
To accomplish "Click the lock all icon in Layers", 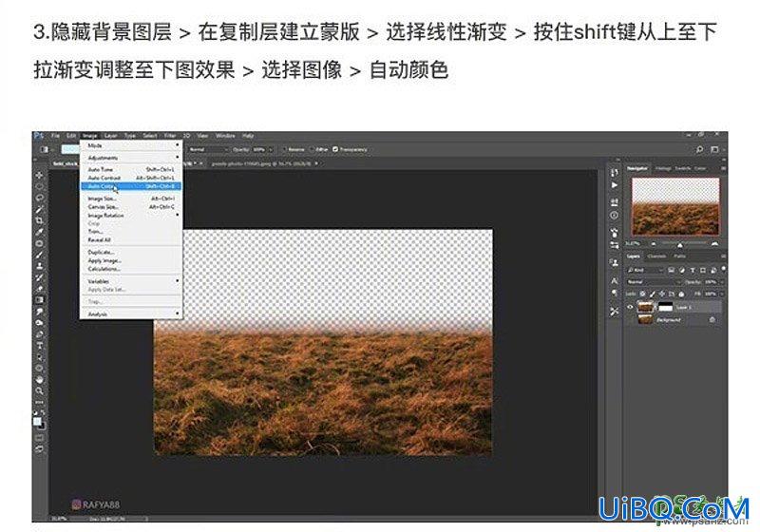I will tap(681, 294).
